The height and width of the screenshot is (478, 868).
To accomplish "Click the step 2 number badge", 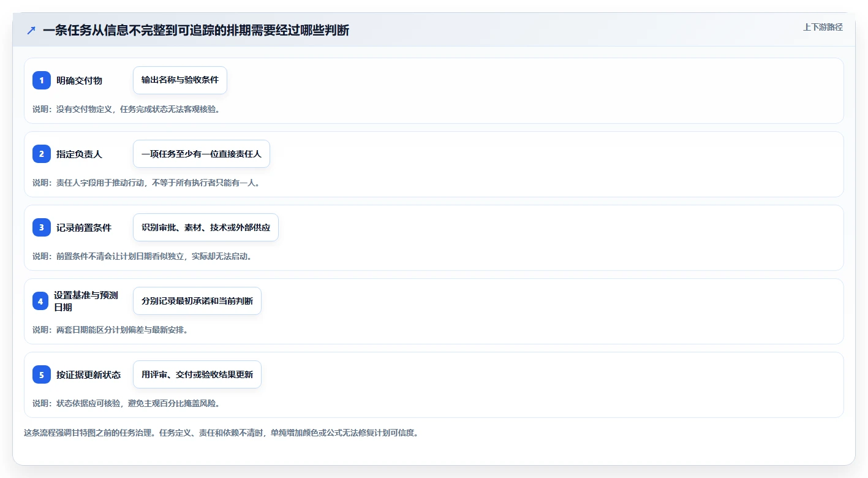I will tap(42, 154).
